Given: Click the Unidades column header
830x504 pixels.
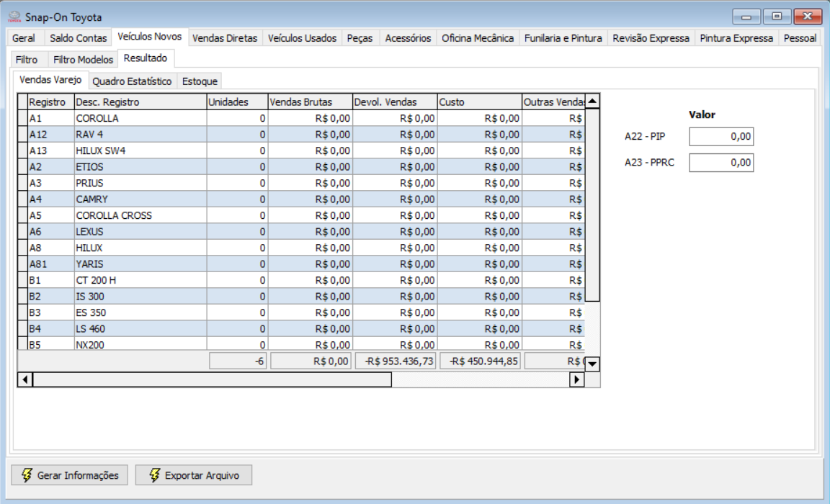Looking at the screenshot, I should pos(237,102).
